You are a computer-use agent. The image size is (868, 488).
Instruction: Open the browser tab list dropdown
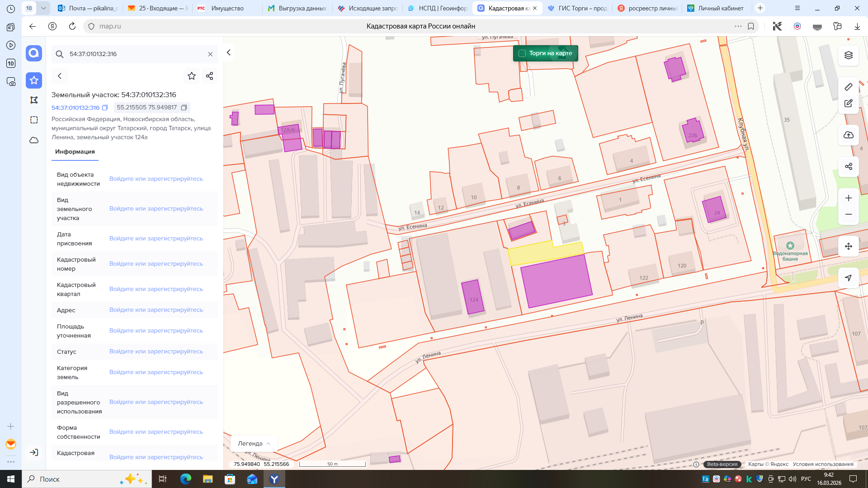click(43, 8)
